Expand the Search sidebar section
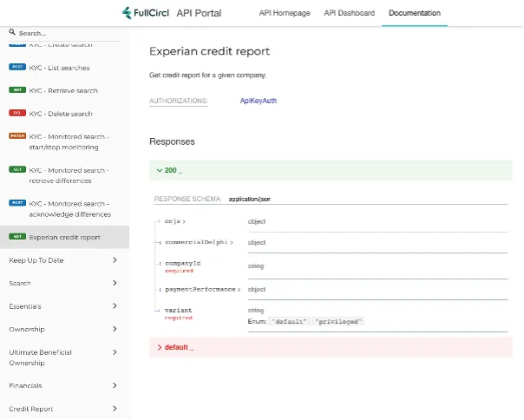This screenshot has height=420, width=524. click(x=64, y=283)
